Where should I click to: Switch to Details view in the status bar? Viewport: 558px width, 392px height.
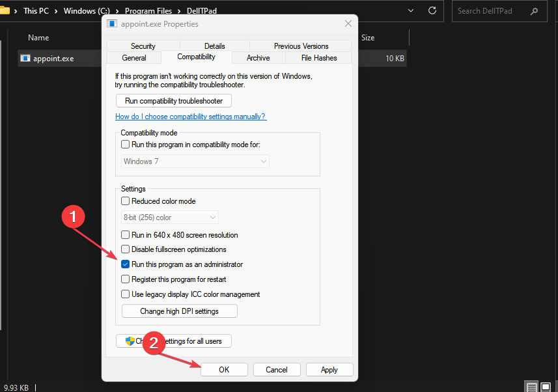pos(531,388)
